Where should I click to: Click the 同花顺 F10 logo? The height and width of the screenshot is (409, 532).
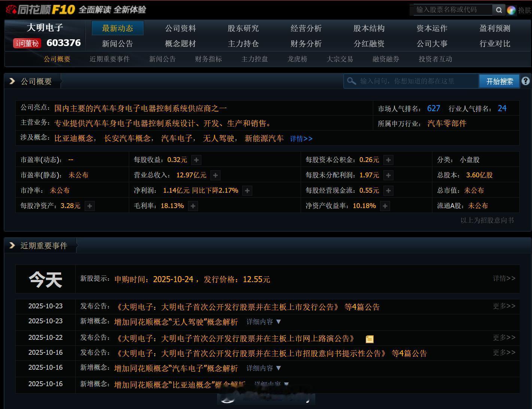point(40,9)
